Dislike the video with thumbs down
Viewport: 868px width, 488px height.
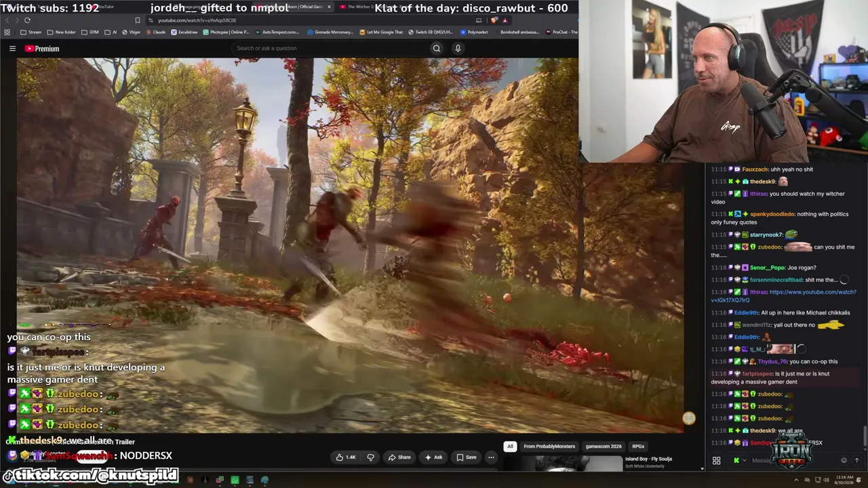[x=370, y=457]
